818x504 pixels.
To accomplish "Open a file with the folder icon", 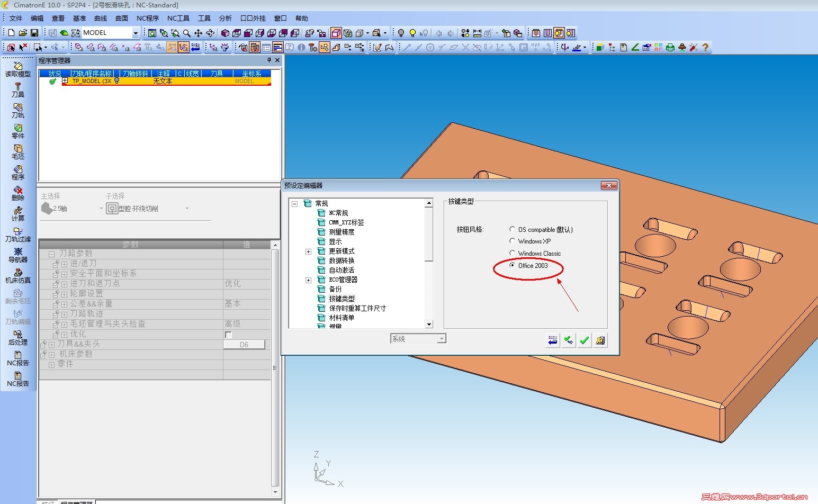I will [x=23, y=33].
